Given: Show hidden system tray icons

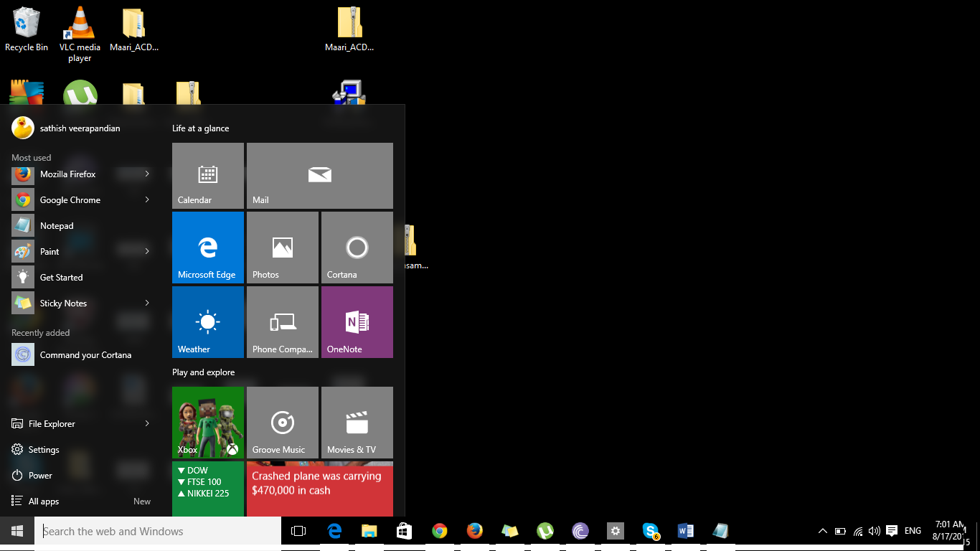Looking at the screenshot, I should click(822, 532).
